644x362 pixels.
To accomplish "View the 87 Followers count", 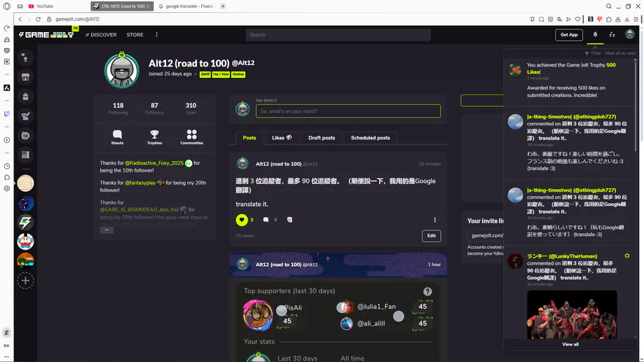I will pyautogui.click(x=155, y=108).
